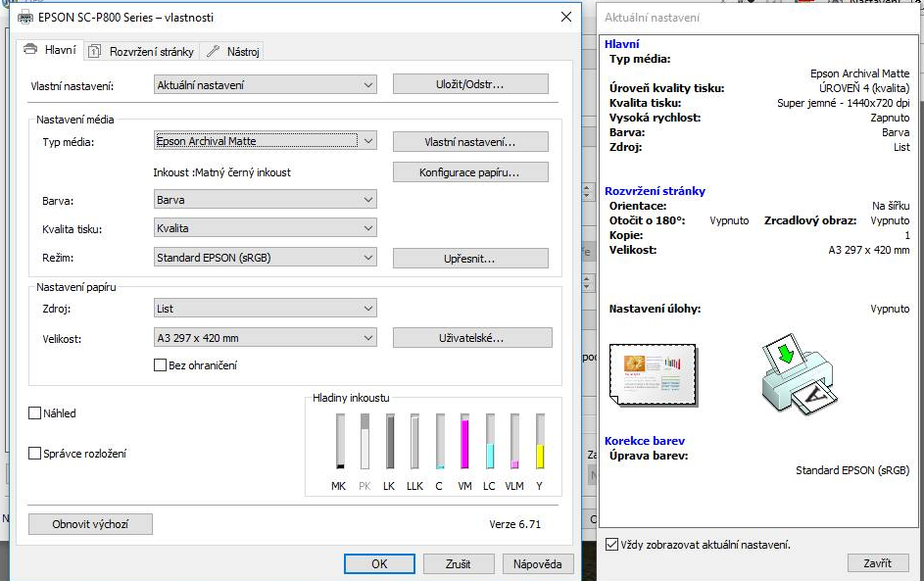Click the page layout preview thumbnail
Screen dimensions: 924x581
[654, 375]
